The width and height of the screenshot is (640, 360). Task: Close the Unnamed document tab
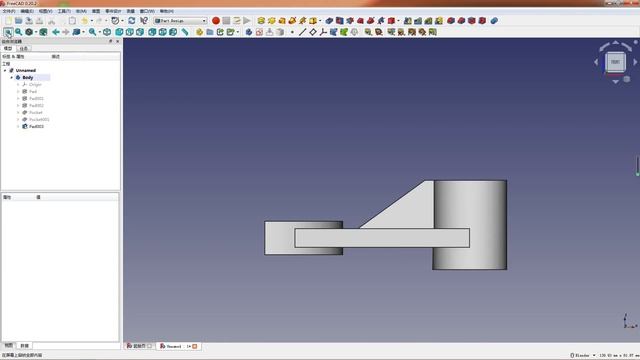tap(195, 346)
